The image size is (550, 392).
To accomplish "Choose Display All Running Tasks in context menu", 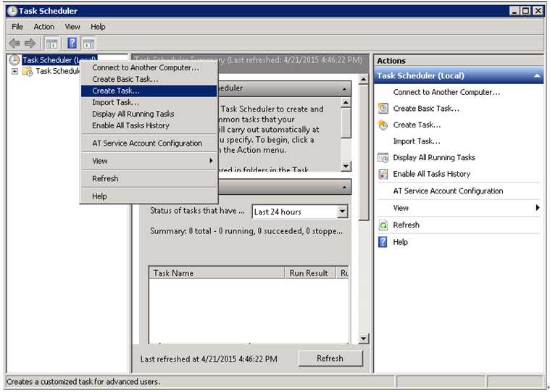I will coord(149,114).
